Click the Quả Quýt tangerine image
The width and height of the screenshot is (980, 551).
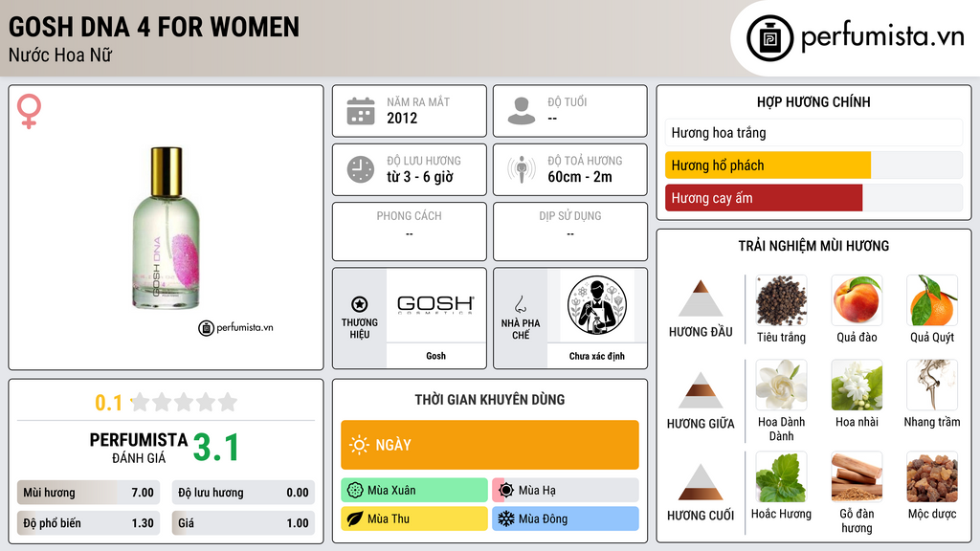[932, 300]
